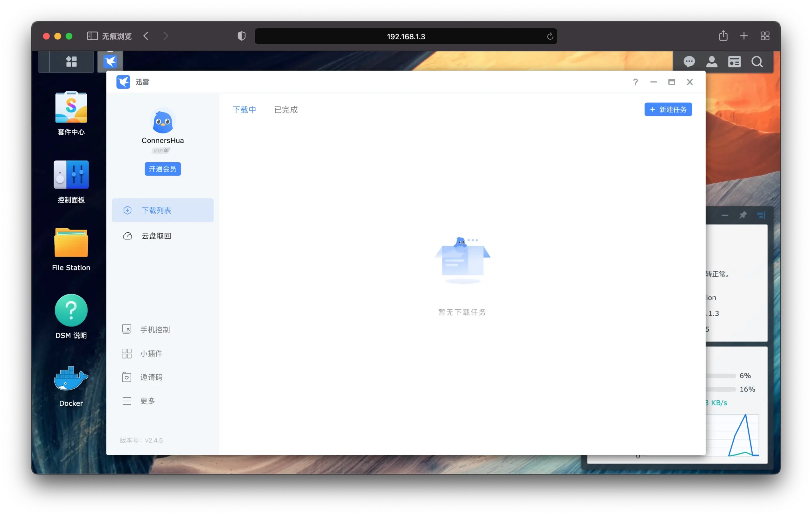Viewport: 812px width, 516px height.
Task: Switch to the 下载中 tab
Action: click(x=244, y=110)
